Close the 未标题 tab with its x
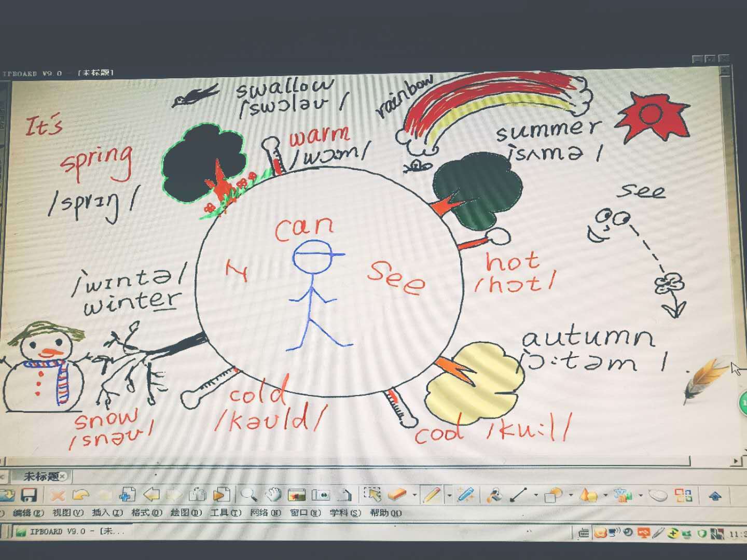Screen dimensions: 747x560 [x=62, y=476]
